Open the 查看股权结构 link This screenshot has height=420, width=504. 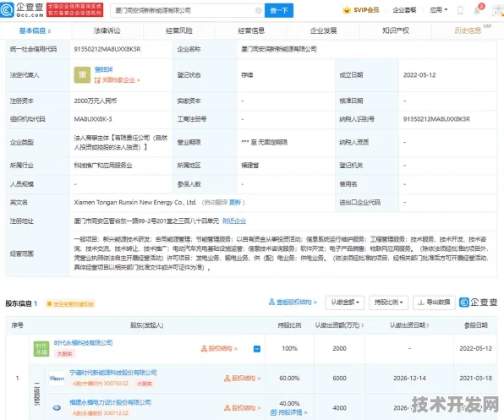coord(293,303)
